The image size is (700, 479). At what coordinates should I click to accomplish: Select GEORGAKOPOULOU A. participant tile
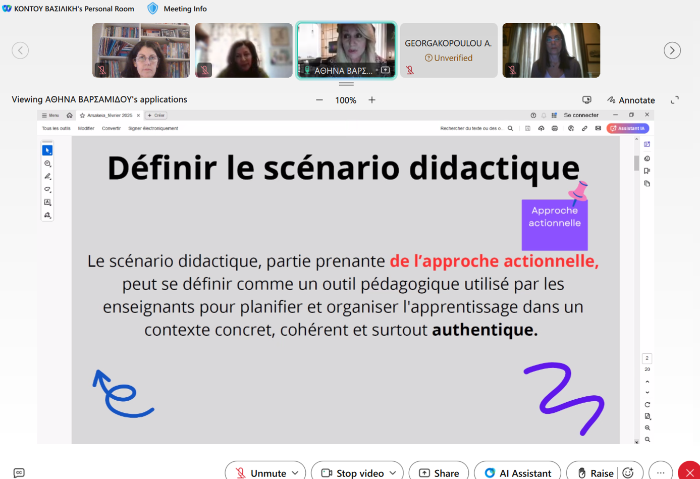pos(447,50)
